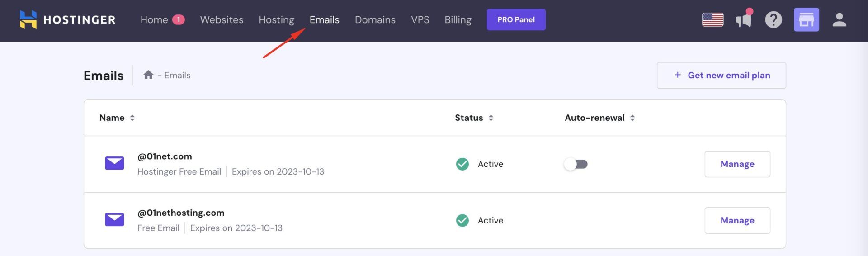Manage the @01net.com email
Screen dimensions: 868x256
pos(737,164)
